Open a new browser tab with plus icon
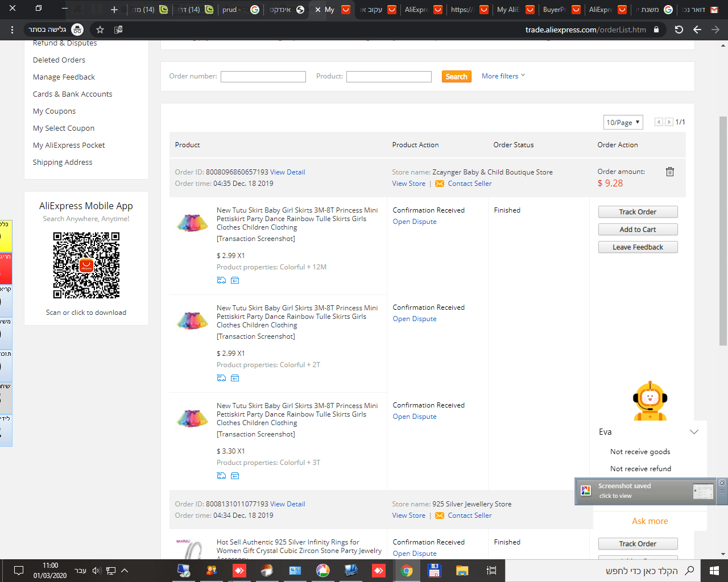This screenshot has height=582, width=728. point(114,10)
